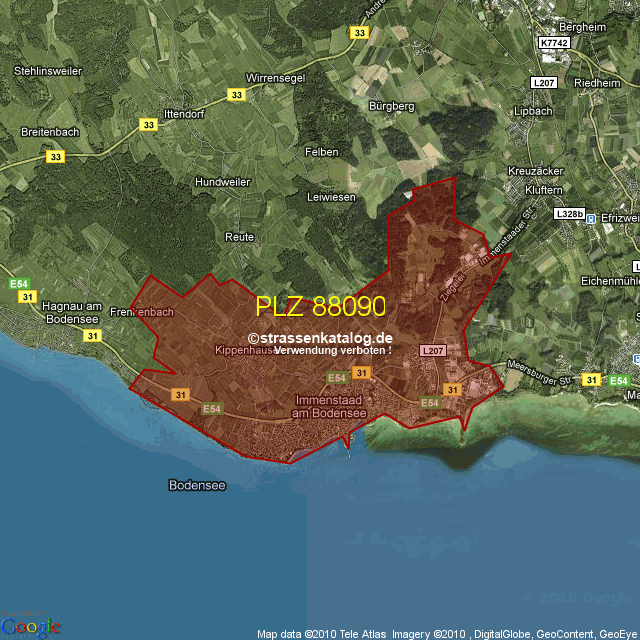Screen dimensions: 640x640
Task: Click the Google logo in the corner
Action: click(30, 626)
